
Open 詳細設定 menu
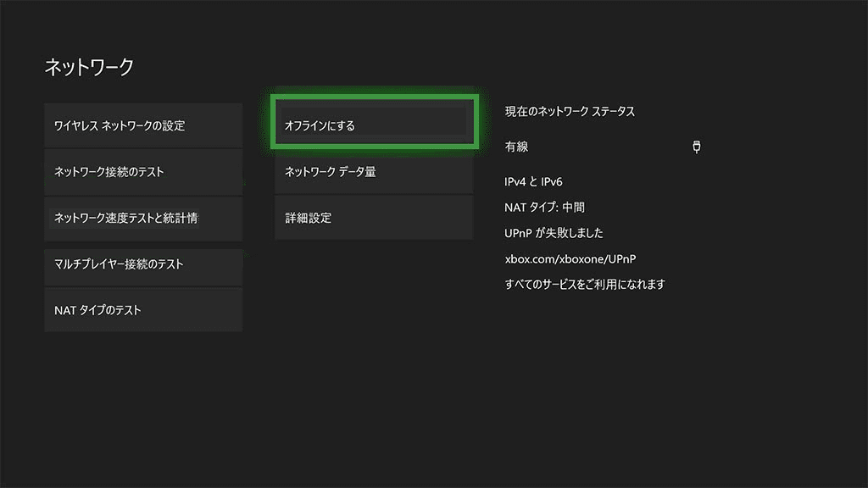coord(374,218)
